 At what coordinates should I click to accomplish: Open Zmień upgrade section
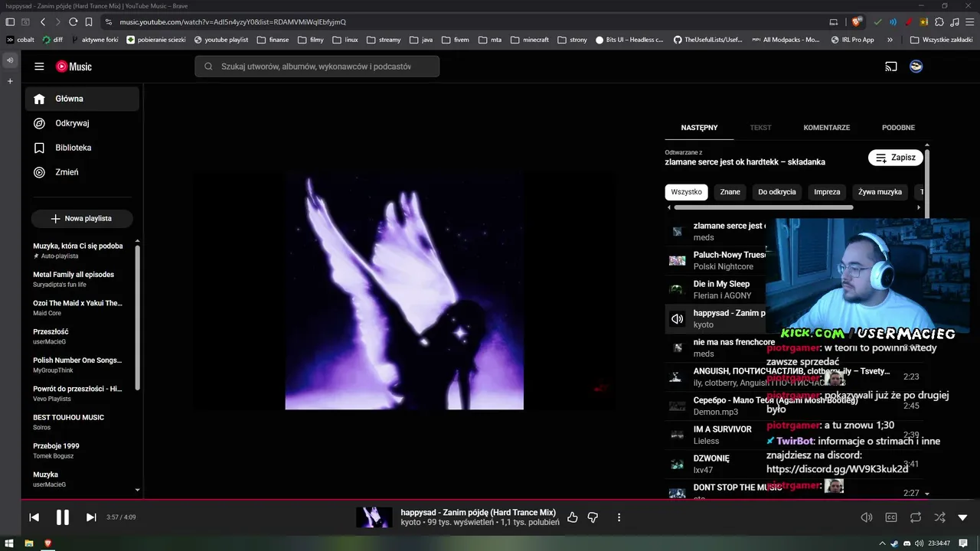pyautogui.click(x=82, y=172)
